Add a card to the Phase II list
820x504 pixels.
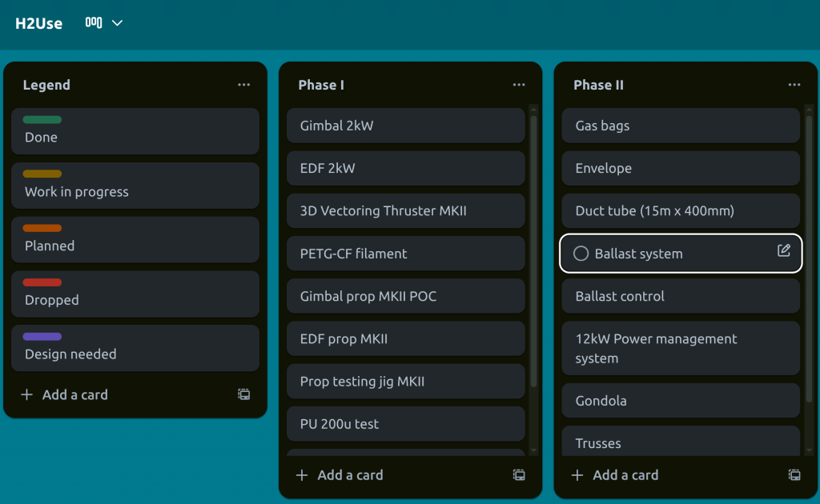point(615,475)
